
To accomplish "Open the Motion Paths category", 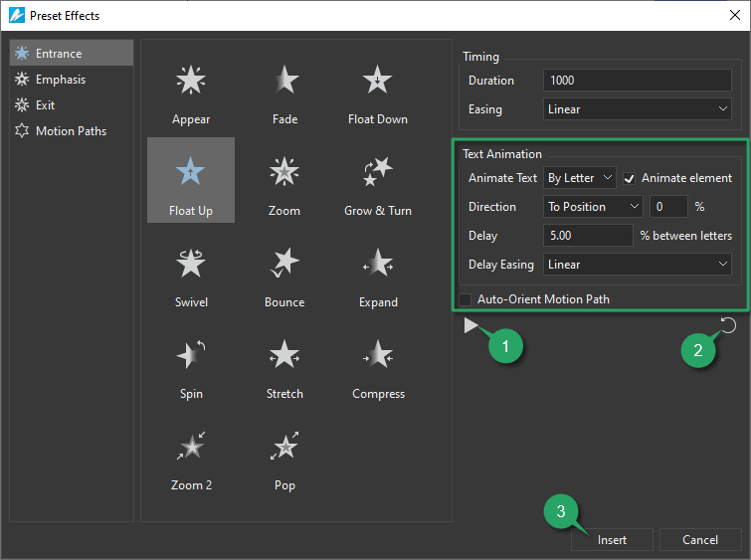I will [x=71, y=131].
